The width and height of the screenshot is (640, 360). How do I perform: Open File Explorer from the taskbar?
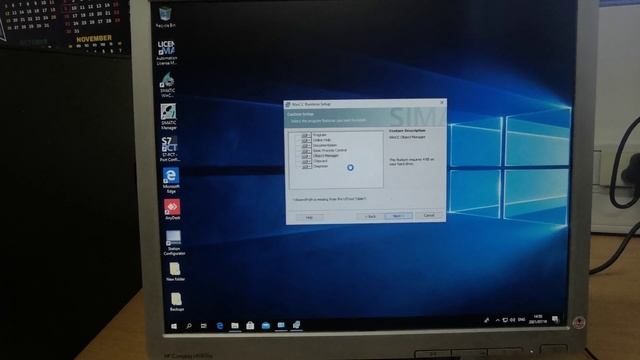pos(235,326)
